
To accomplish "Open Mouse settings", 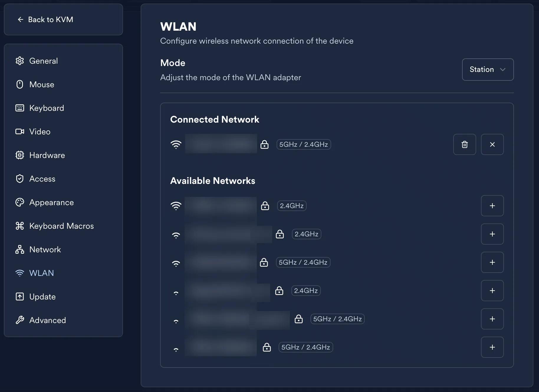I will 42,85.
